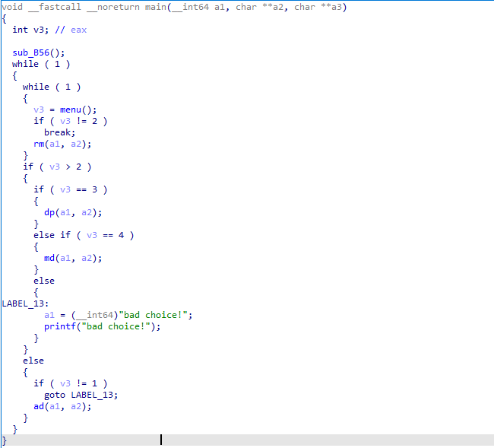Click the md(a1, a2) function call
Image resolution: width=494 pixels, height=448 pixels.
coord(73,258)
